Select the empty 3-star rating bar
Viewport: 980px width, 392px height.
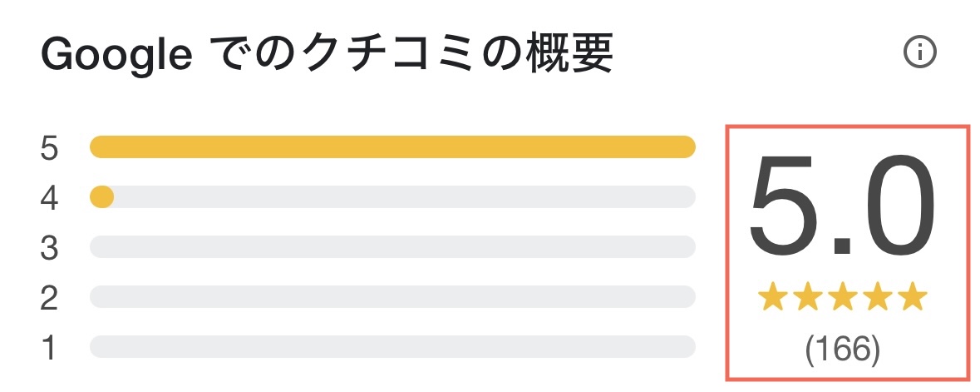point(392,247)
